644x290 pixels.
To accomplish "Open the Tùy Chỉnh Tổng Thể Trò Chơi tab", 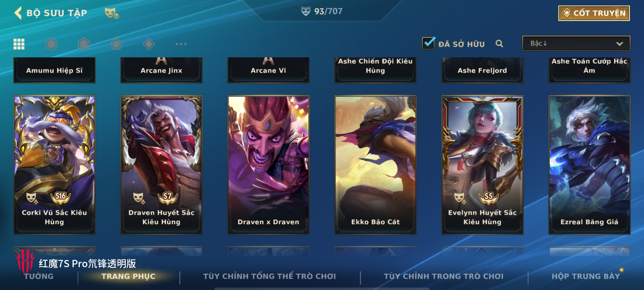I will click(269, 276).
